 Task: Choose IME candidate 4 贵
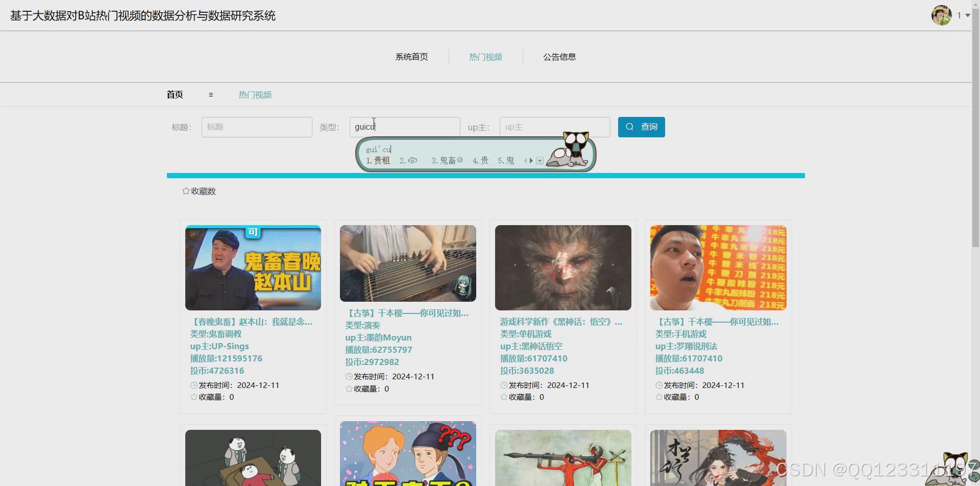[480, 160]
